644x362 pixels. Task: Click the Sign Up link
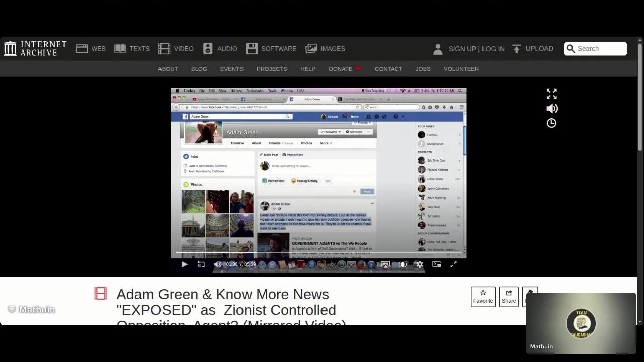(462, 49)
